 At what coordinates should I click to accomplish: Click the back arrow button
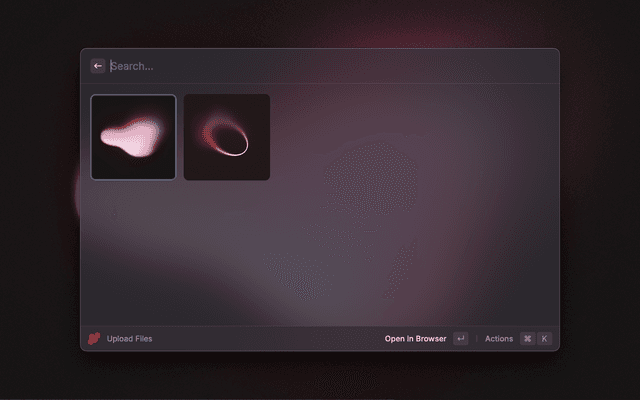point(98,66)
